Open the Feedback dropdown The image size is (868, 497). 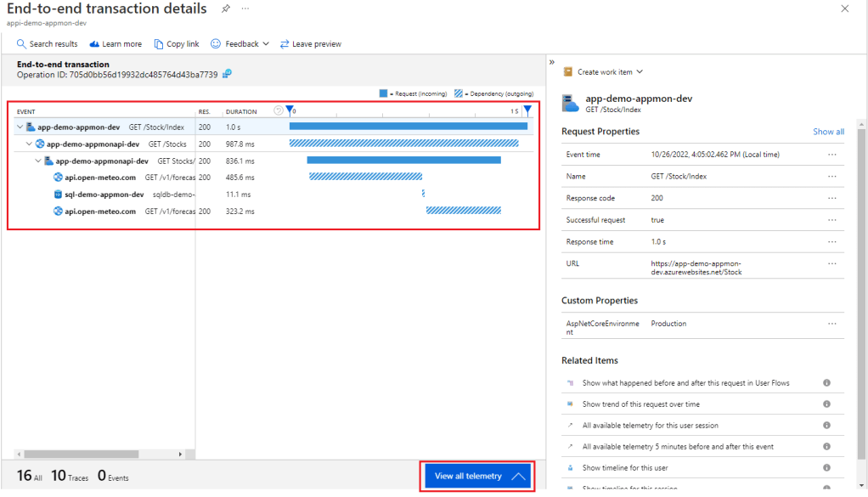[x=240, y=44]
